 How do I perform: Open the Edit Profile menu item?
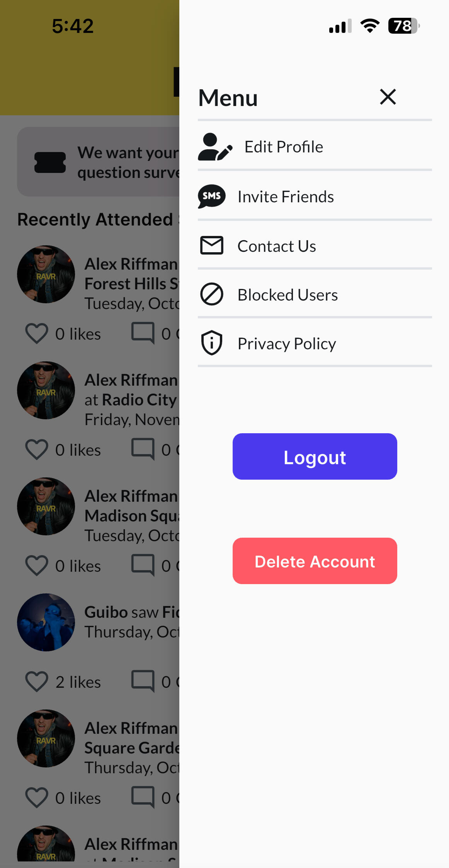click(284, 147)
